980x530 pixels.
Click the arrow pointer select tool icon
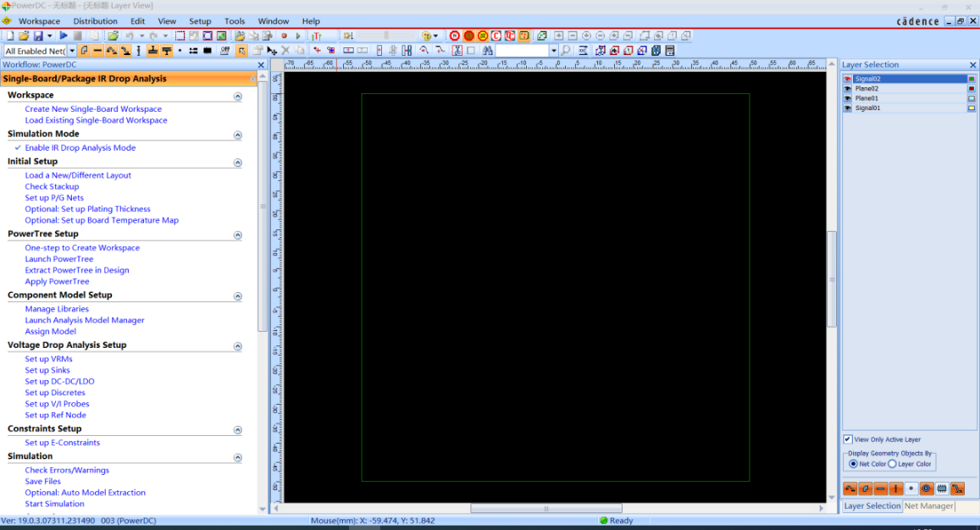241,51
